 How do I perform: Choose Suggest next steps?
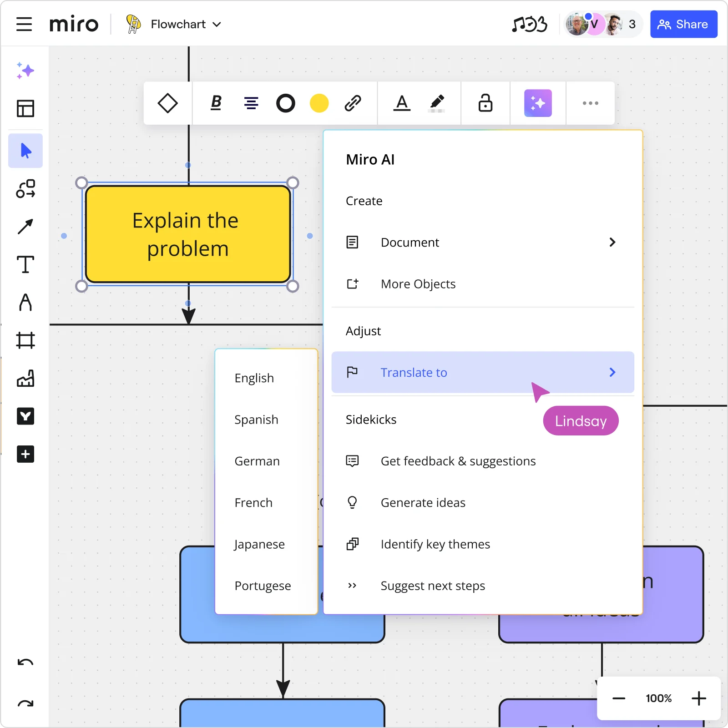tap(483, 586)
